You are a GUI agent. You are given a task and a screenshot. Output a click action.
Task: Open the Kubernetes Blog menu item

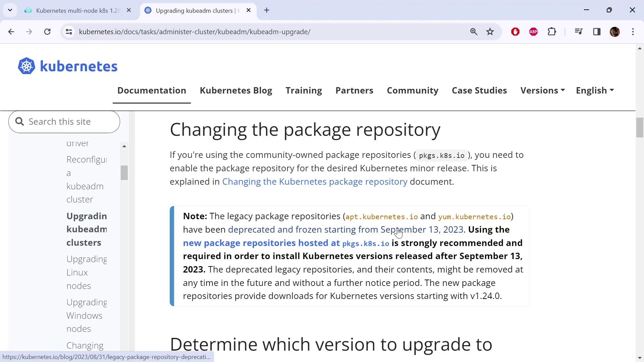point(236,90)
